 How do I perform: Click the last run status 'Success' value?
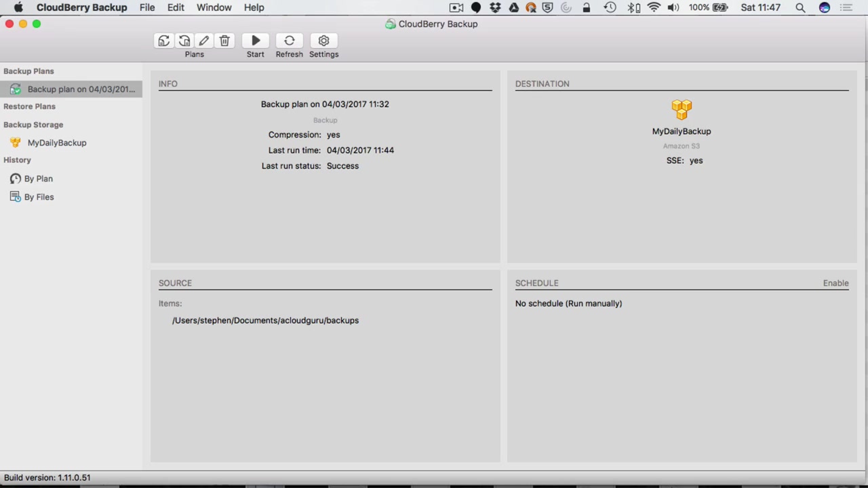pyautogui.click(x=342, y=166)
